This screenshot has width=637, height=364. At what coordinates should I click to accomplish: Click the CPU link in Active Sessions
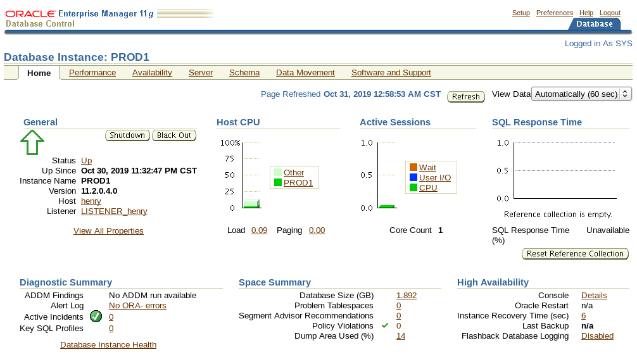click(428, 187)
